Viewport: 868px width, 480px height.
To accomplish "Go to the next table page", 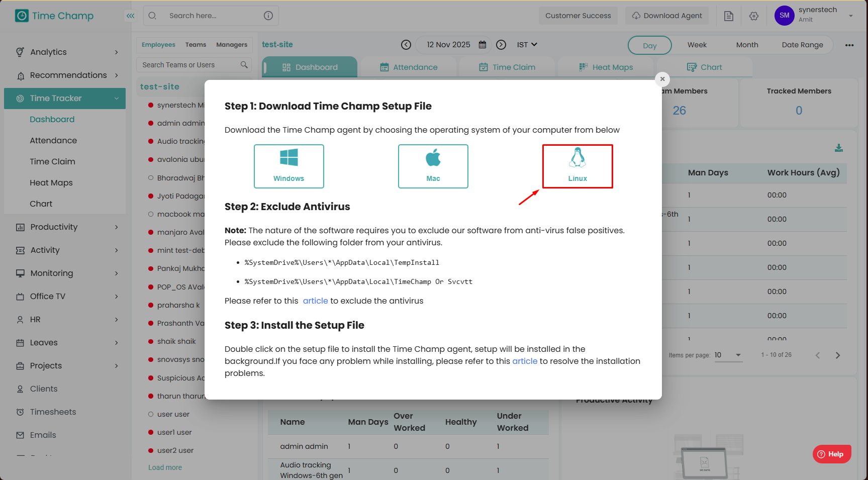I will click(x=838, y=355).
